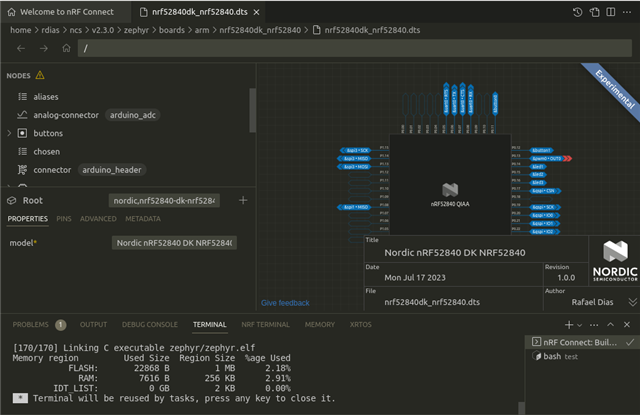640x415 pixels.
Task: Maximize the panel with the up chevron
Action: (x=611, y=325)
